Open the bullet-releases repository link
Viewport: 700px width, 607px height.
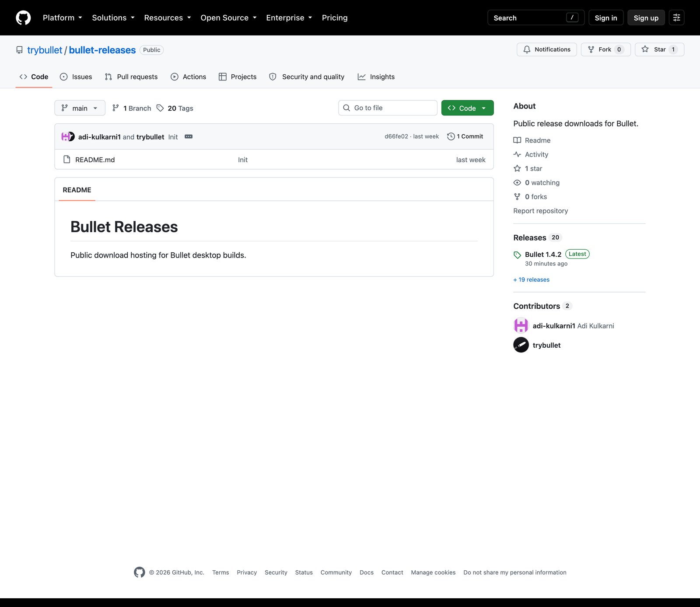point(102,50)
